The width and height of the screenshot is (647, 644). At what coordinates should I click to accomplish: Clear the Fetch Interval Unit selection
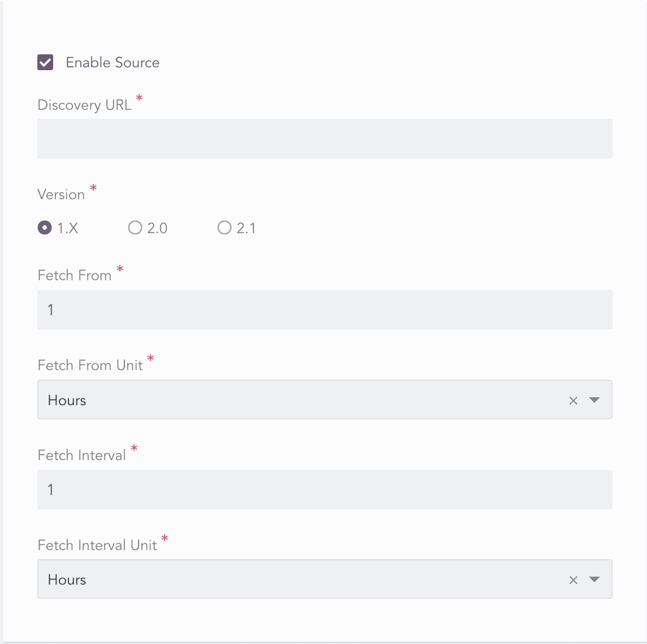pos(573,579)
